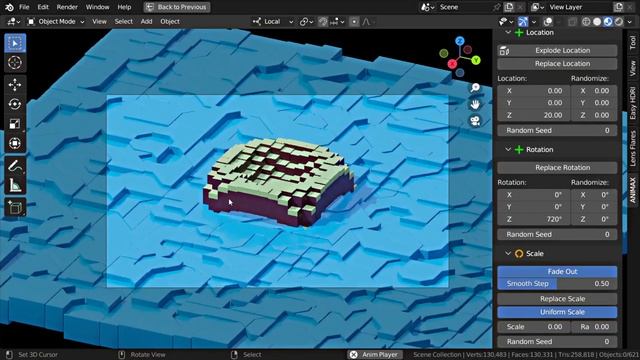The height and width of the screenshot is (360, 640).
Task: Click the Back to Previous button
Action: coord(177,7)
